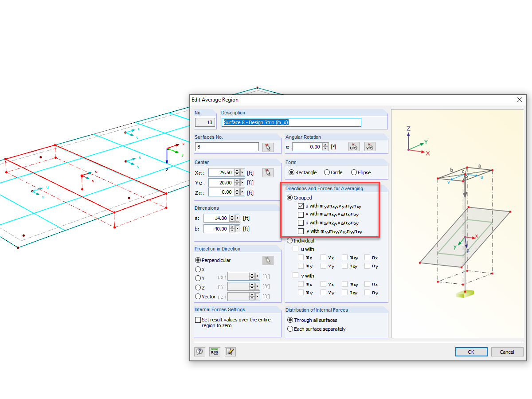This screenshot has width=532, height=399.
Task: Click dimension a value field
Action: pyautogui.click(x=216, y=218)
